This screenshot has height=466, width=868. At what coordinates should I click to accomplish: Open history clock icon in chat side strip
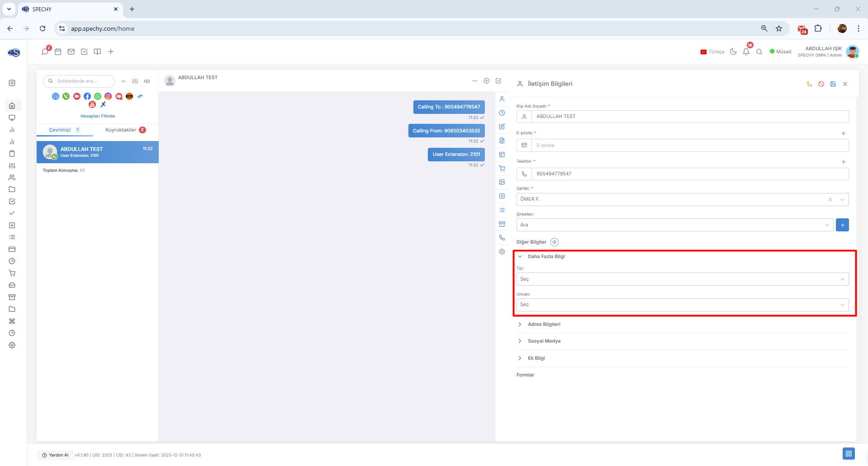[x=502, y=113]
